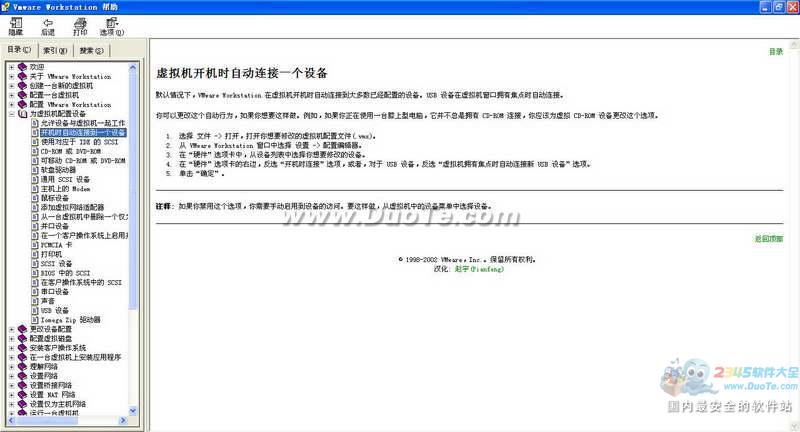Switch to the 索引 (Index) tab

55,50
